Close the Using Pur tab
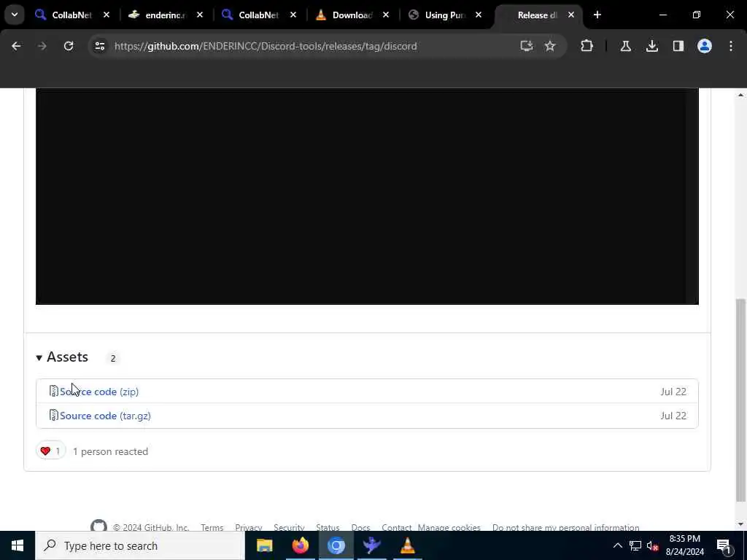This screenshot has width=747, height=560. (x=479, y=15)
